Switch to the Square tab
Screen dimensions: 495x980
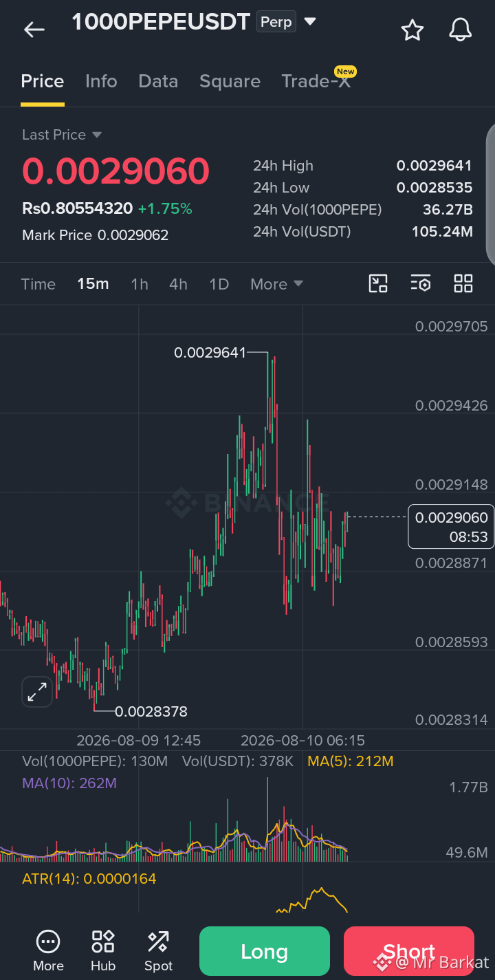click(230, 81)
